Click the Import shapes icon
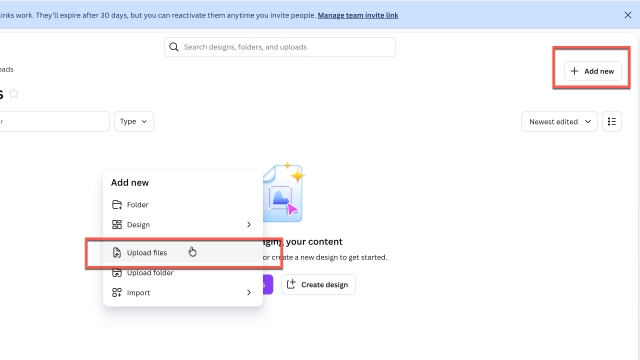 pyautogui.click(x=117, y=293)
